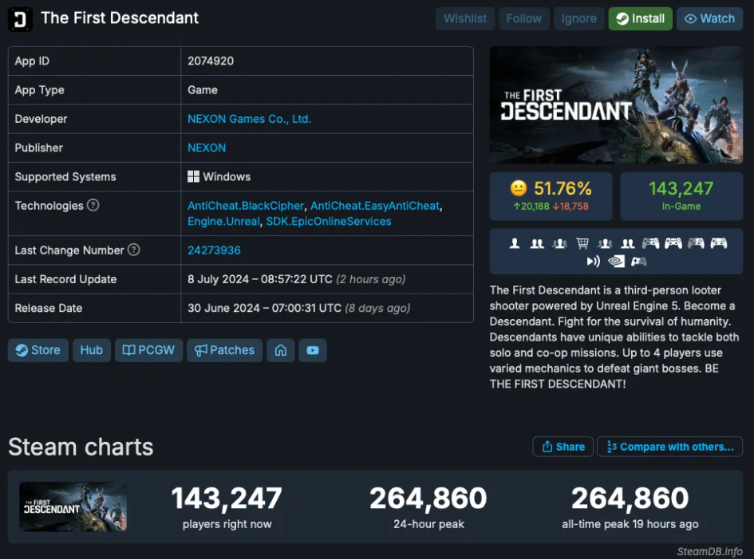This screenshot has height=560, width=754.
Task: Toggle the Ignore button
Action: 578,19
